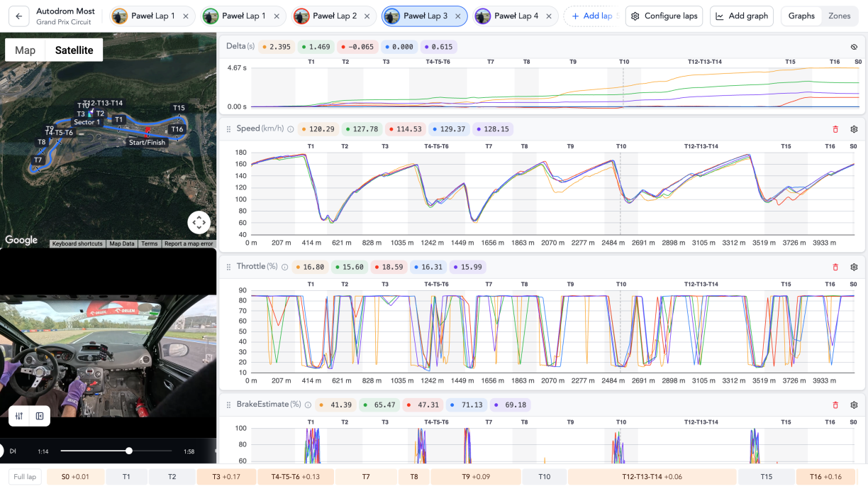Switch map to Satellite view

74,50
